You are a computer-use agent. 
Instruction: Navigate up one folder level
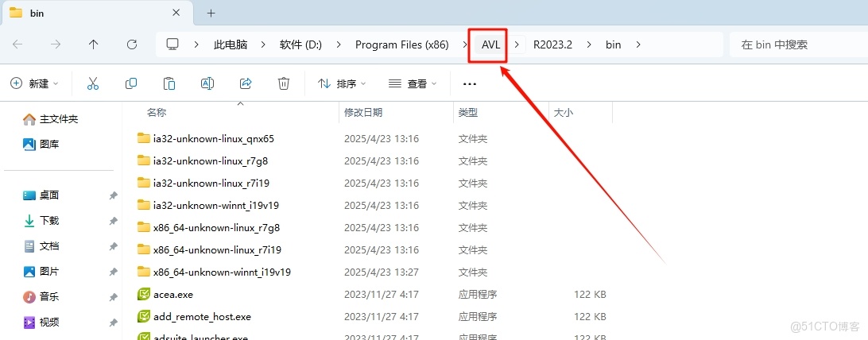(x=94, y=44)
